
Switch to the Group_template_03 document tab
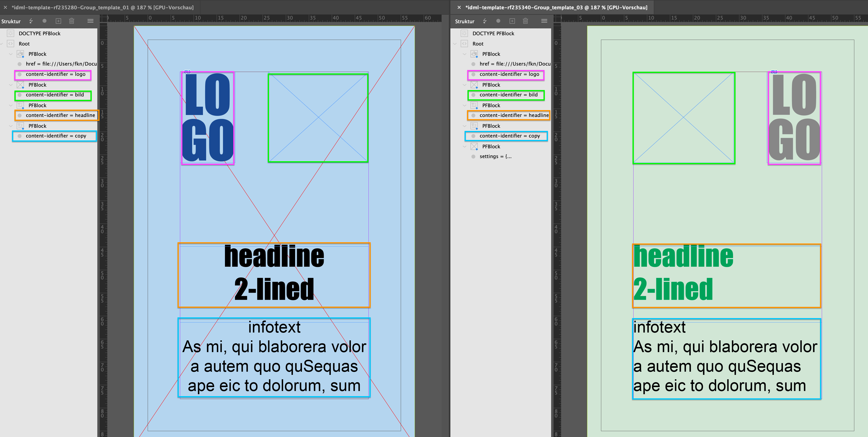556,7
